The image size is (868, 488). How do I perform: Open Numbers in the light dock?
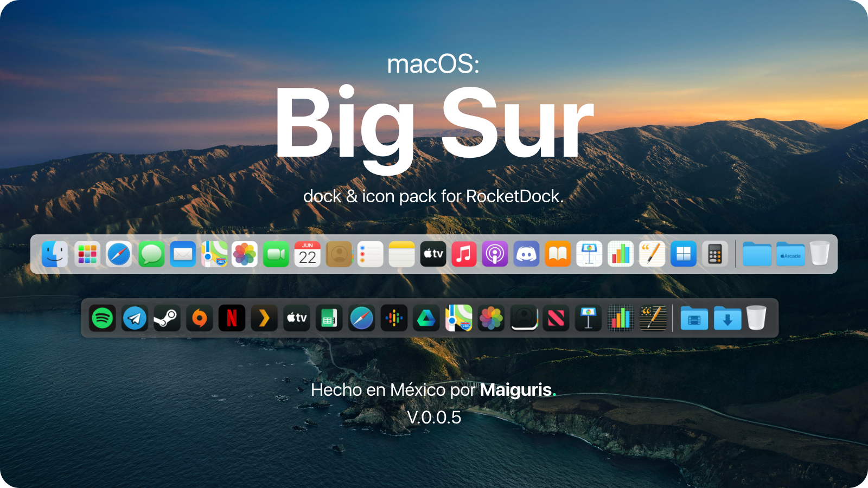tap(621, 254)
